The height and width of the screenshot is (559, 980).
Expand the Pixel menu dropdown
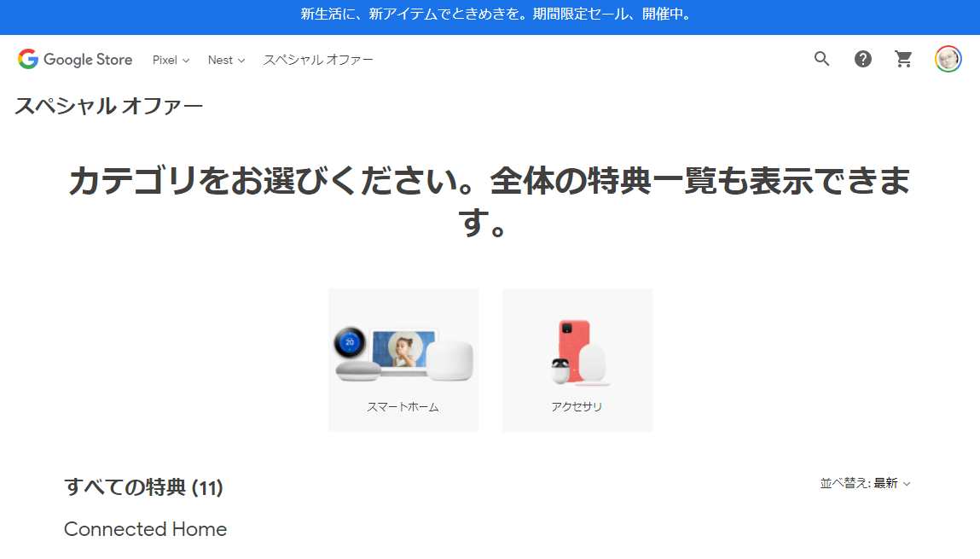(171, 60)
